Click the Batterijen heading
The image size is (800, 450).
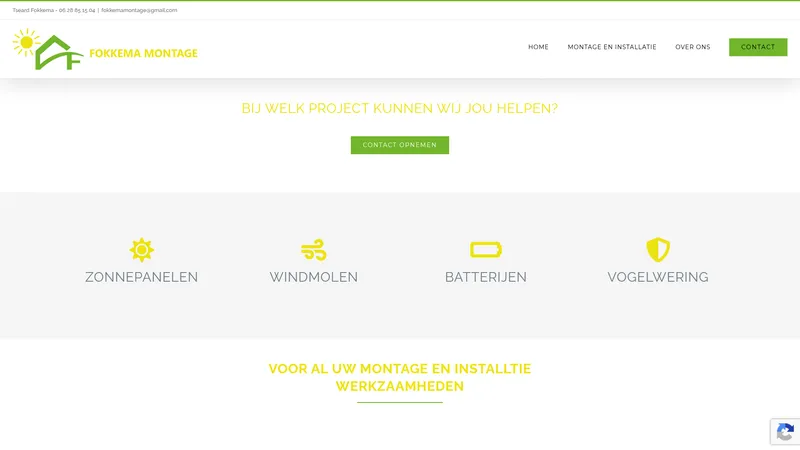coord(486,277)
